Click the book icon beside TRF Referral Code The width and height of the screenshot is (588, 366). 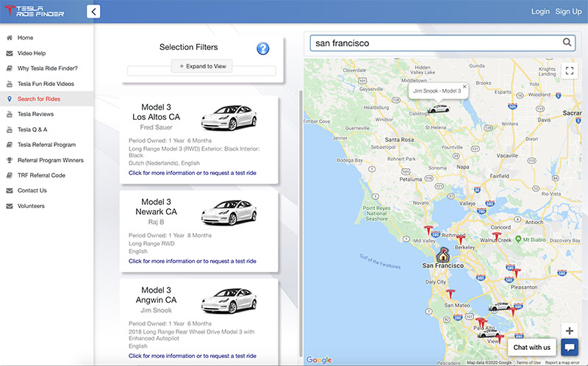coord(10,175)
